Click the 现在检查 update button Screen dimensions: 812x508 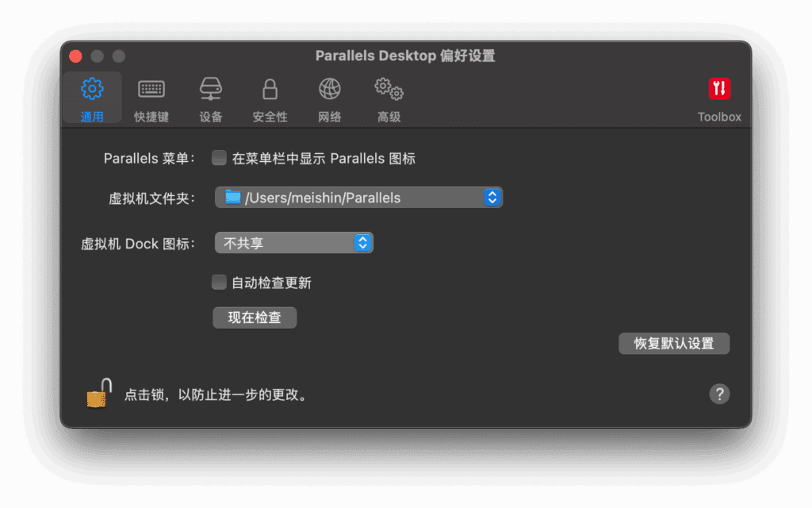coord(255,317)
